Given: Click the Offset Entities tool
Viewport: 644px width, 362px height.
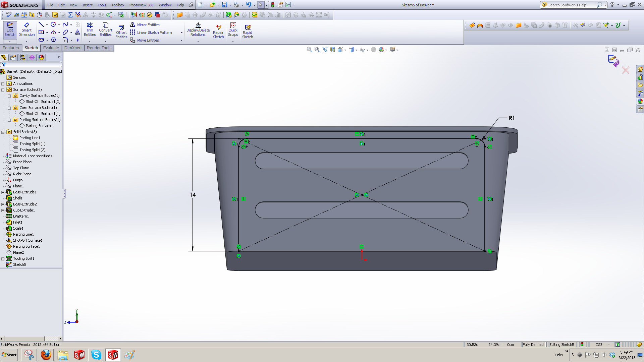Looking at the screenshot, I should coord(121,32).
